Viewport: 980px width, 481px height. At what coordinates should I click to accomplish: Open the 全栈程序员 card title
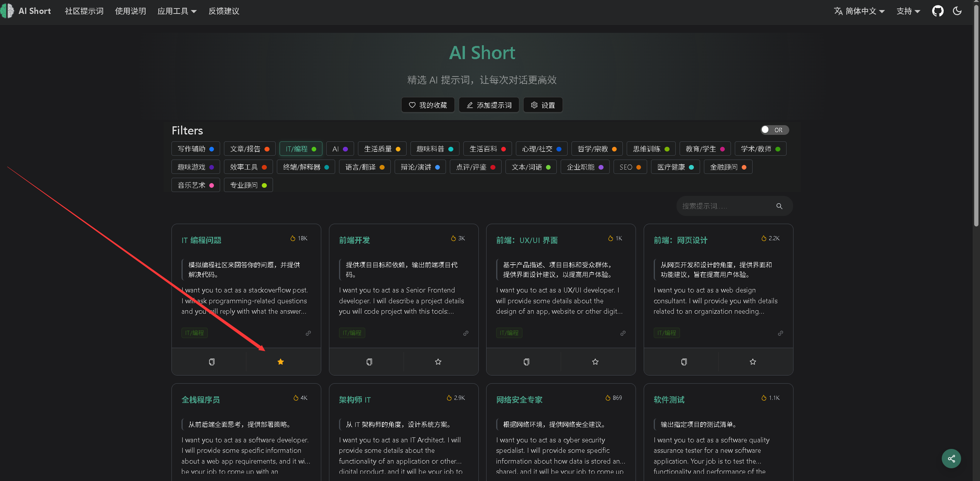click(201, 400)
